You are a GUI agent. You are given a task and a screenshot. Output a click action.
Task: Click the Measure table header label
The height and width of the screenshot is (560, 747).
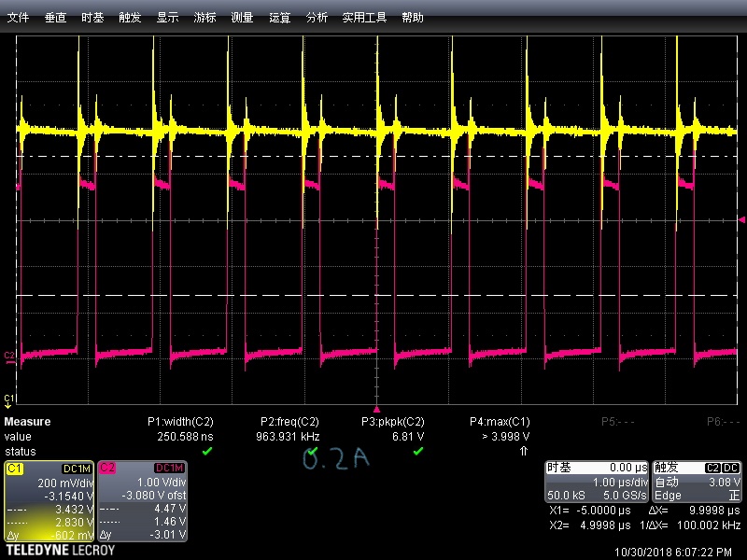27,422
